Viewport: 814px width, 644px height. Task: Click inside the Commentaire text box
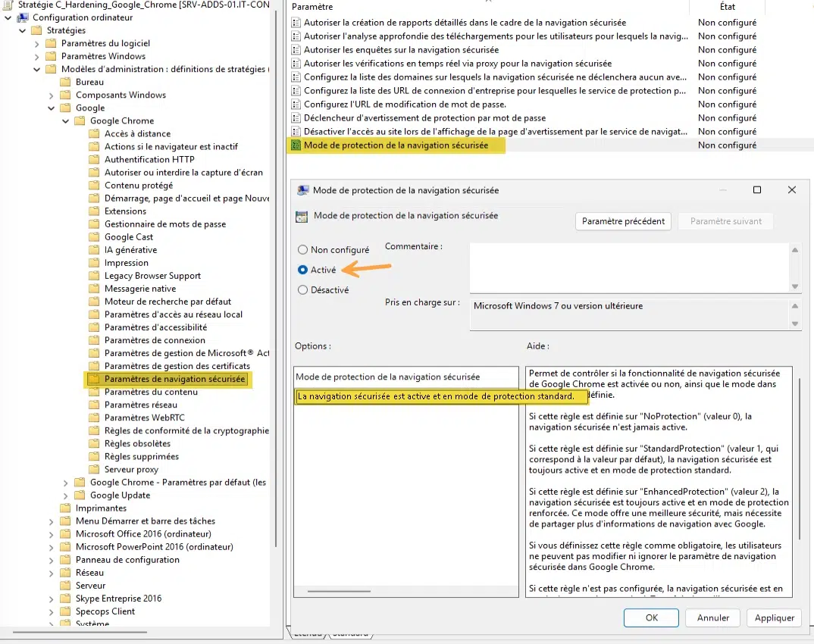tap(630, 267)
